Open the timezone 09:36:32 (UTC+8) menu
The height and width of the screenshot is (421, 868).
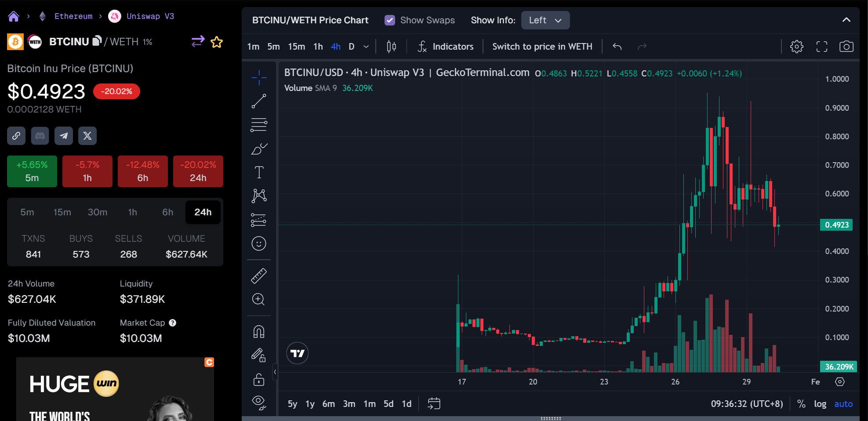tap(747, 404)
